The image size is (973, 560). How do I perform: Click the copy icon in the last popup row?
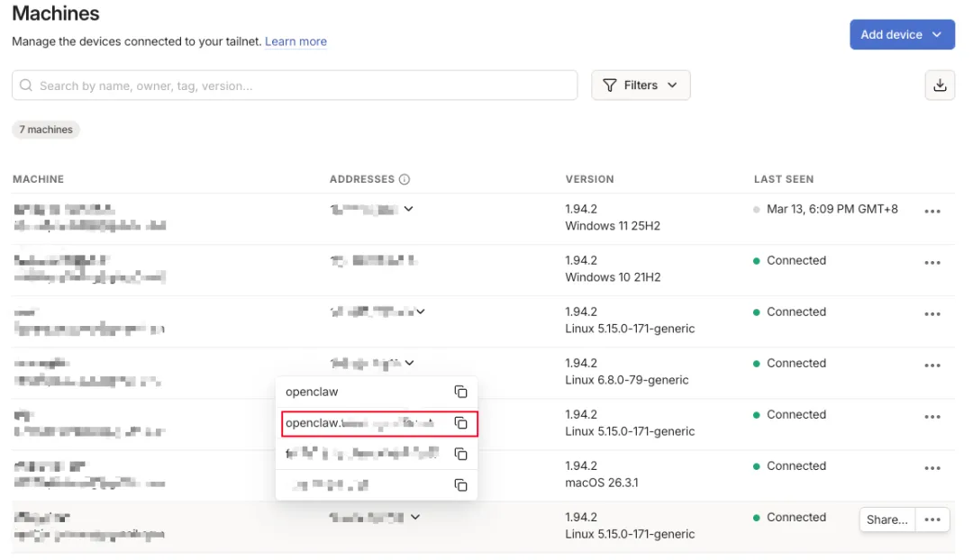click(460, 485)
